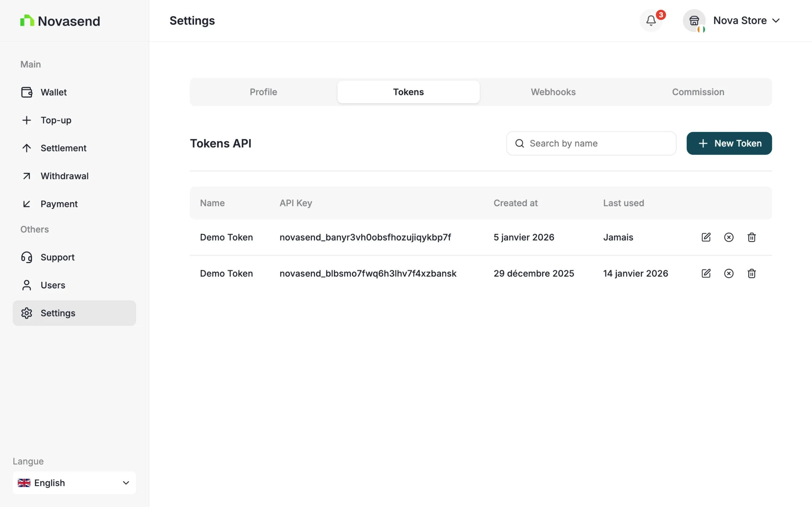
Task: Click the Novasend logo
Action: tap(60, 21)
